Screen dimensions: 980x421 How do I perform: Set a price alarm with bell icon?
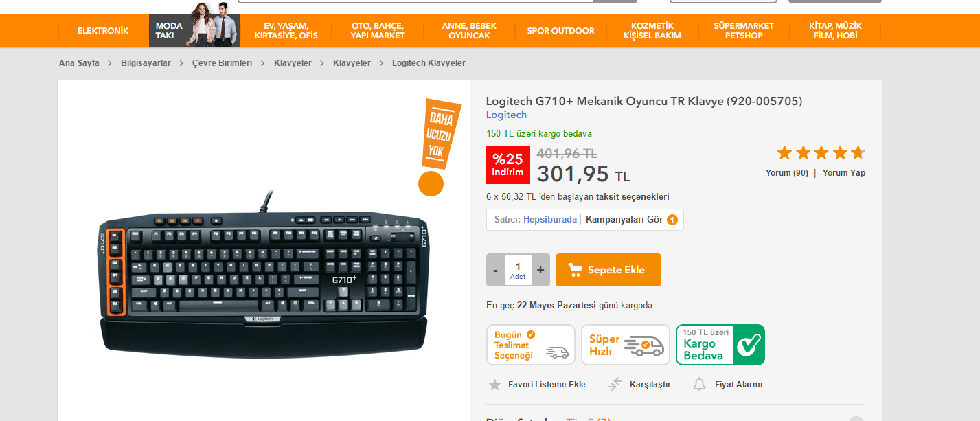[699, 385]
